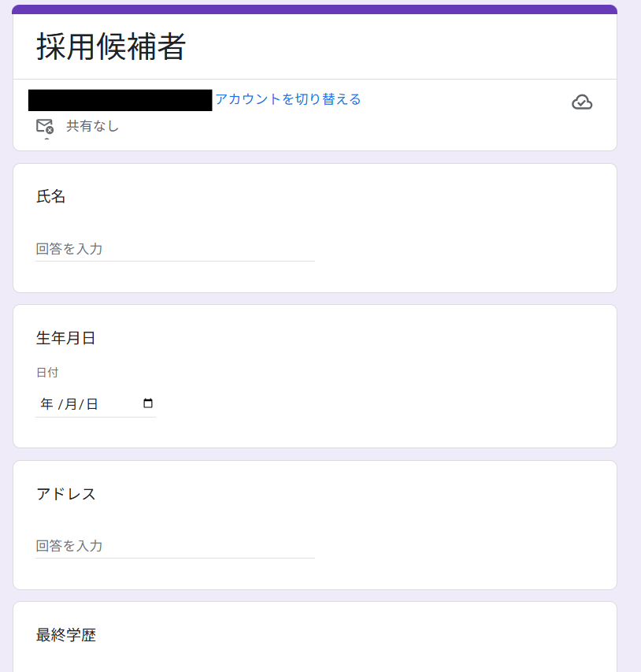Open the アカウントを切り替える link

tap(287, 99)
